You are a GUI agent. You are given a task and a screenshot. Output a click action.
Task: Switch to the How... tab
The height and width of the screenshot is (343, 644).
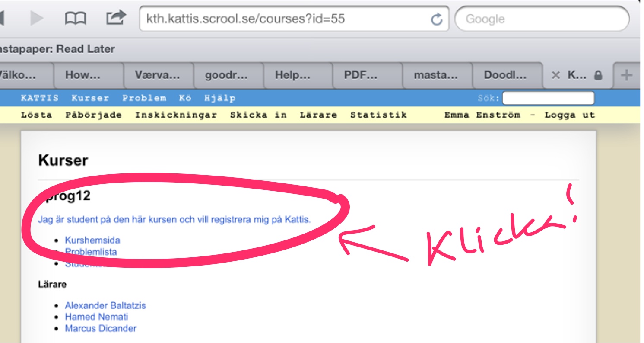tap(89, 75)
